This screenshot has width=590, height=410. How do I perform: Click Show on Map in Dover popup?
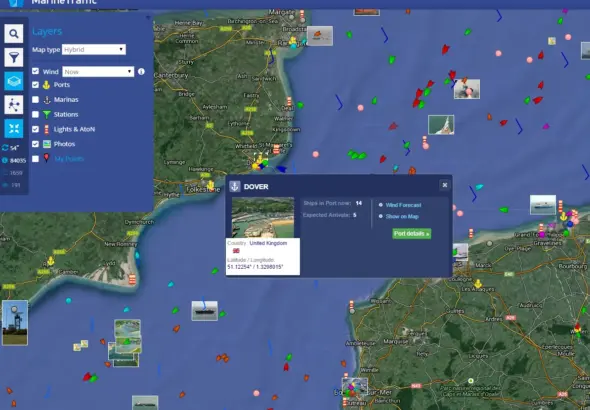[x=402, y=216]
